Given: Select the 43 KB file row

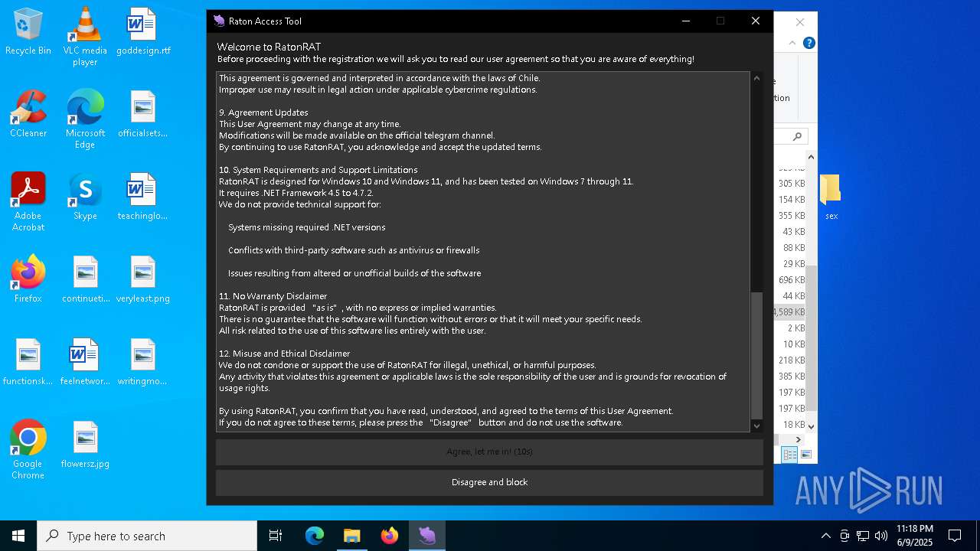Looking at the screenshot, I should (790, 232).
